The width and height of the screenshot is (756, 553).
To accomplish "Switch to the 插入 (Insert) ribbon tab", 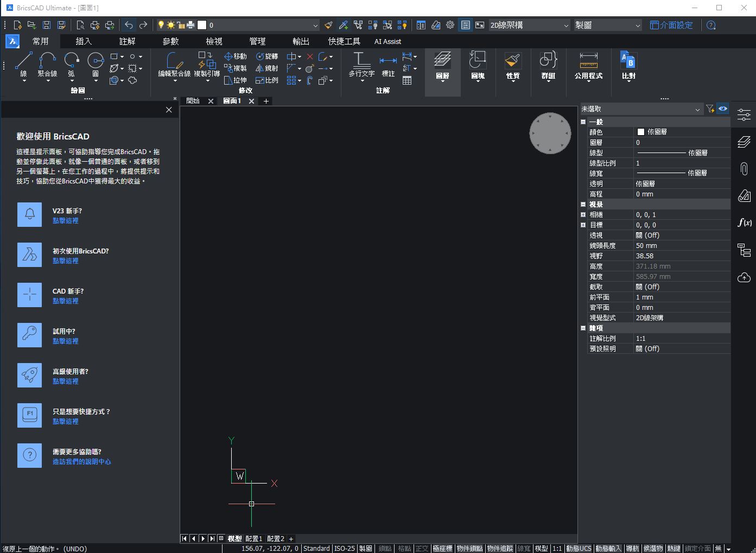I will click(84, 41).
